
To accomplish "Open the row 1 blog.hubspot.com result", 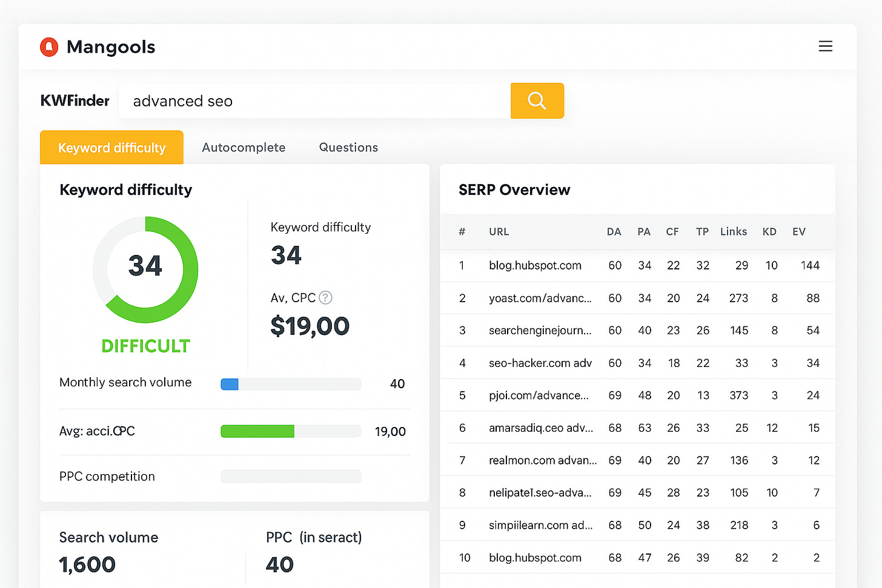I will click(535, 265).
